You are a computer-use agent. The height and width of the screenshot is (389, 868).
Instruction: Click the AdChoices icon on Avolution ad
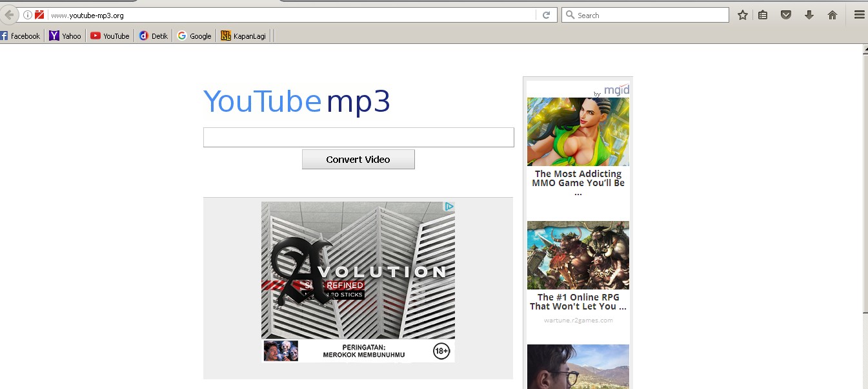click(449, 207)
